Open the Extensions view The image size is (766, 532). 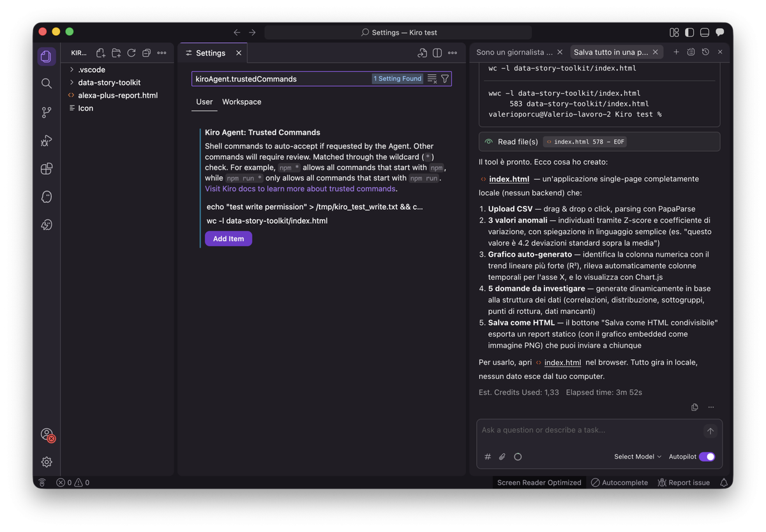[46, 168]
